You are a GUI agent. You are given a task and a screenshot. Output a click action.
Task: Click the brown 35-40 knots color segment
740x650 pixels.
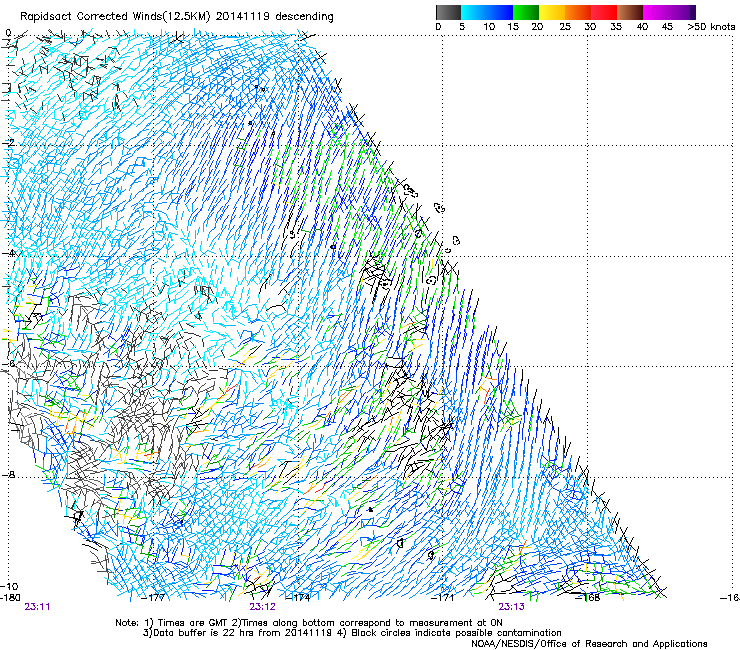tap(630, 12)
